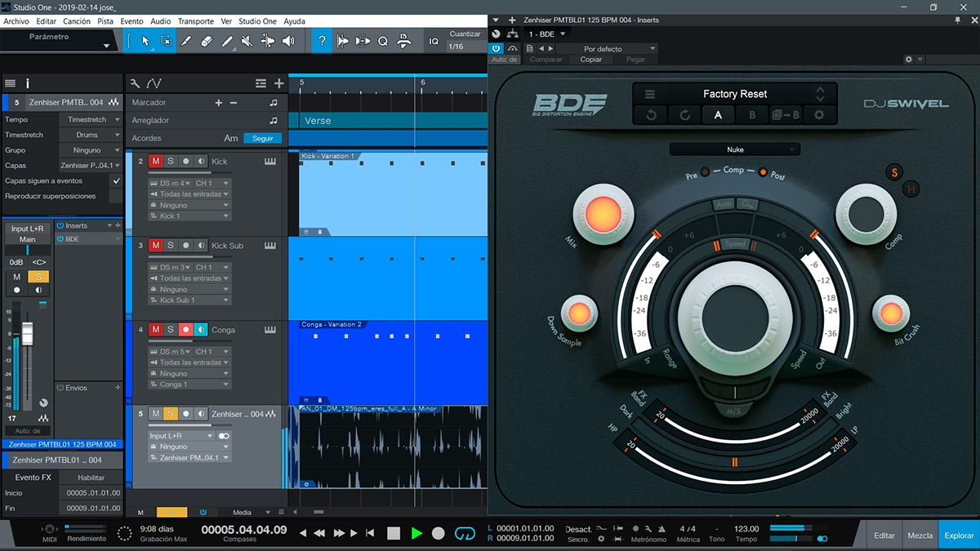The height and width of the screenshot is (551, 980).
Task: Click the Kick track instrument keyboard icon
Action: [270, 162]
